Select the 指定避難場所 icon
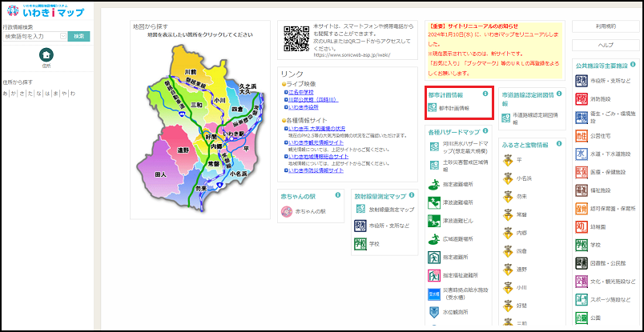644x332 pixels. pos(433,184)
